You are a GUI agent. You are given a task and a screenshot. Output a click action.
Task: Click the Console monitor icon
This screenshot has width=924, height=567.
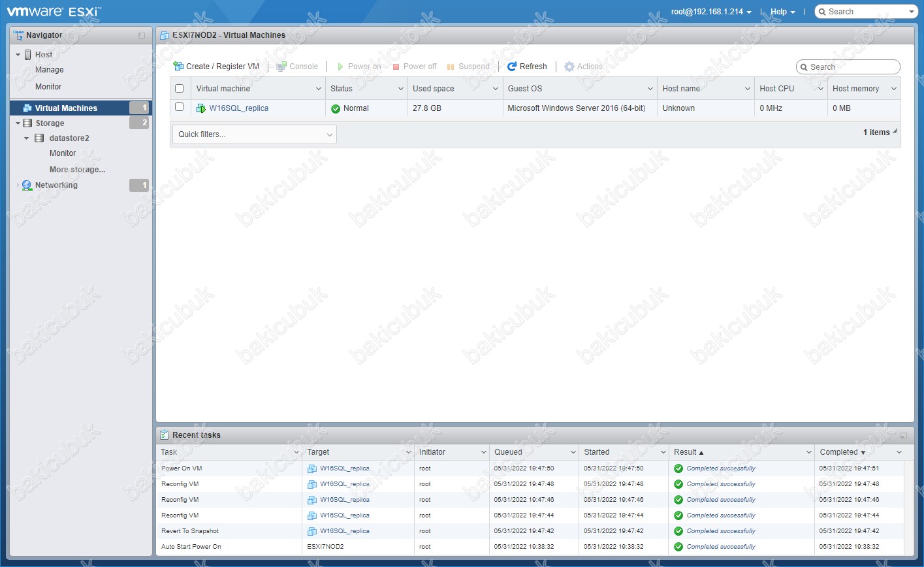281,67
